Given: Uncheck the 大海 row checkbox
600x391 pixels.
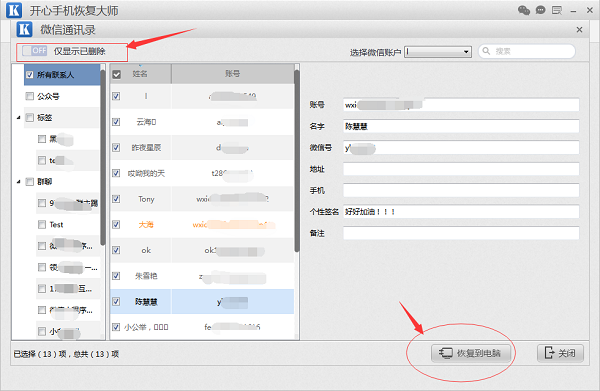Looking at the screenshot, I should point(116,225).
